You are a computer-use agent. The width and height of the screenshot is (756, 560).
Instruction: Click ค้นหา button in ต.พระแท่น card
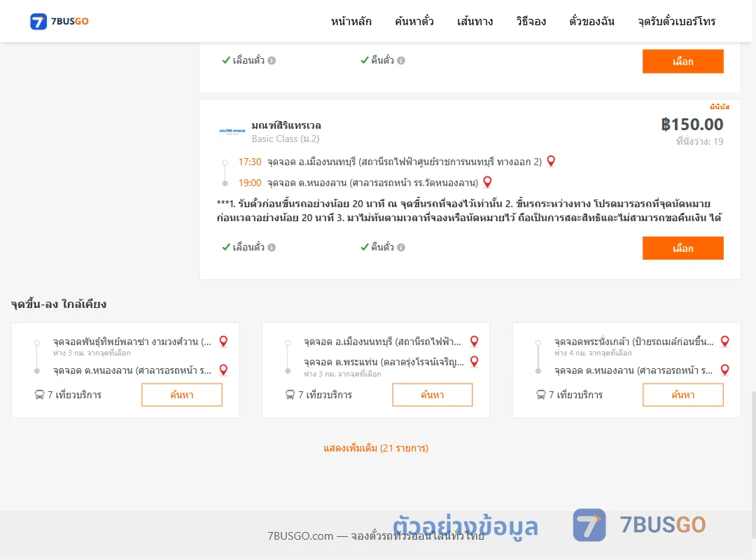[433, 395]
